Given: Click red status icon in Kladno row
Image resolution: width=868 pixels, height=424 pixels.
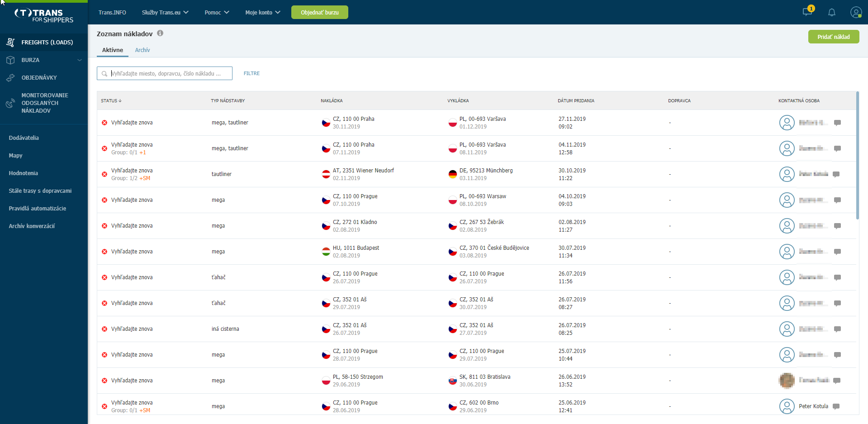Looking at the screenshot, I should [x=104, y=226].
